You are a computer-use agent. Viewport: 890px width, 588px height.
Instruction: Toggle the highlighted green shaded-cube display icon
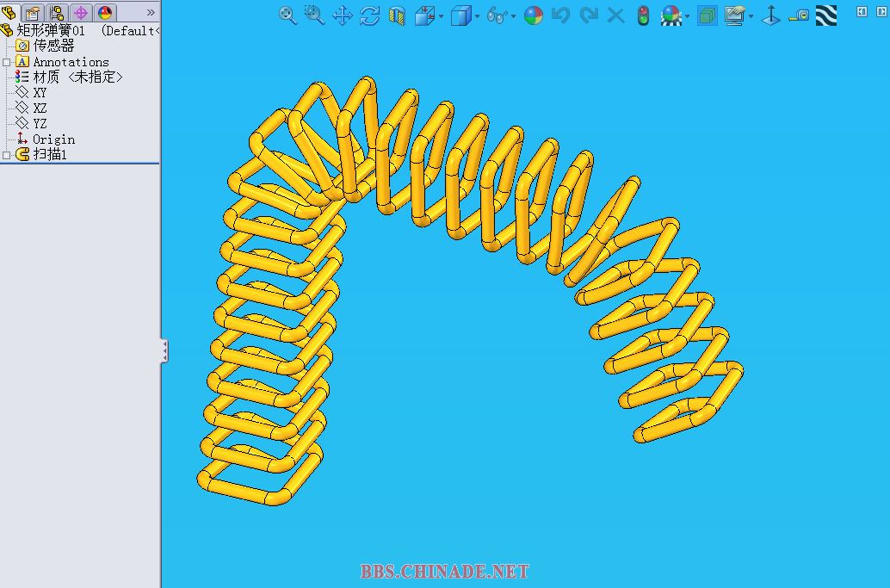pyautogui.click(x=708, y=15)
